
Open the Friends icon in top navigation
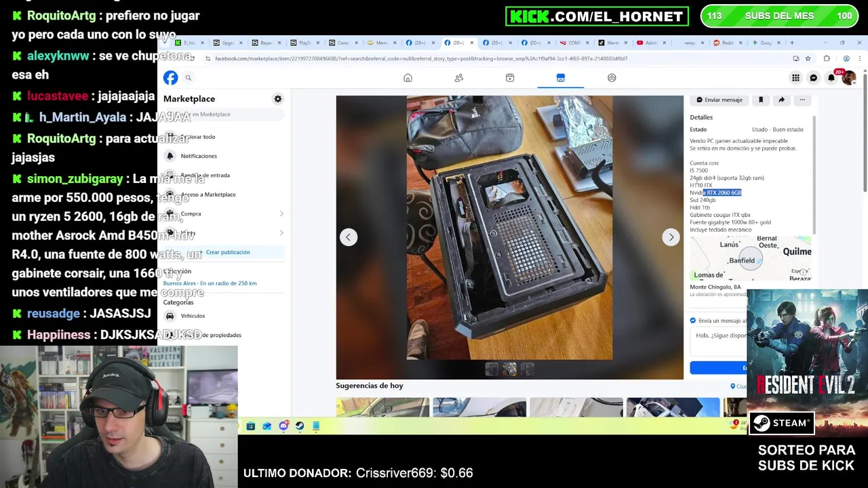[x=459, y=78]
